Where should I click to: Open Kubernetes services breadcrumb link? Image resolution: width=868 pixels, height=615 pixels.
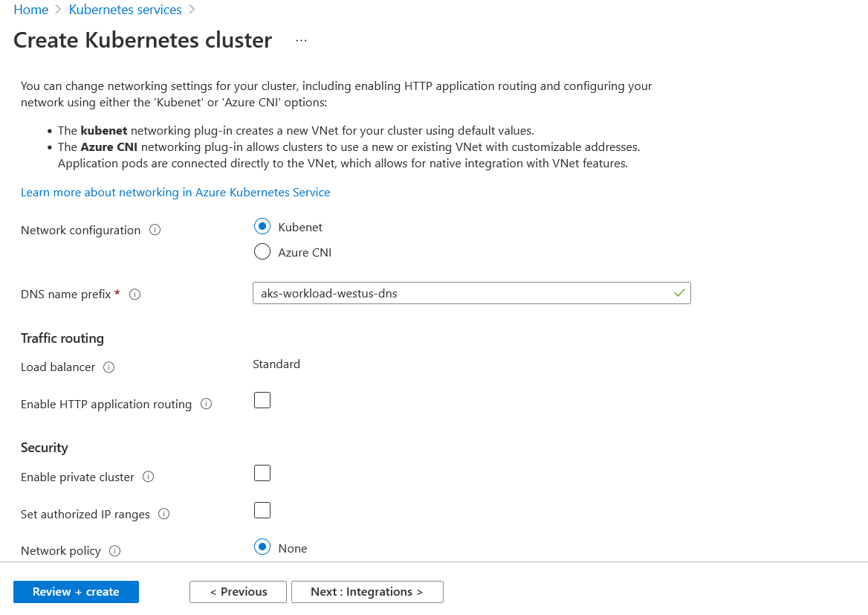125,10
